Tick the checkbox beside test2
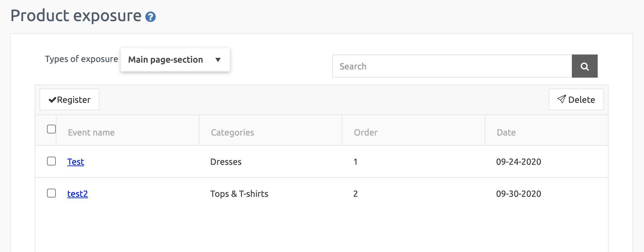 click(51, 193)
